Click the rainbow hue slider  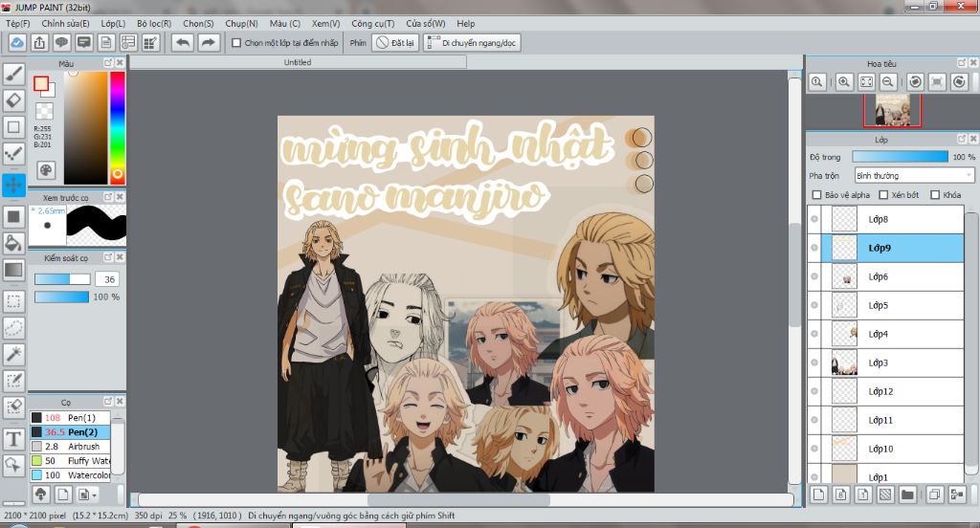118,127
